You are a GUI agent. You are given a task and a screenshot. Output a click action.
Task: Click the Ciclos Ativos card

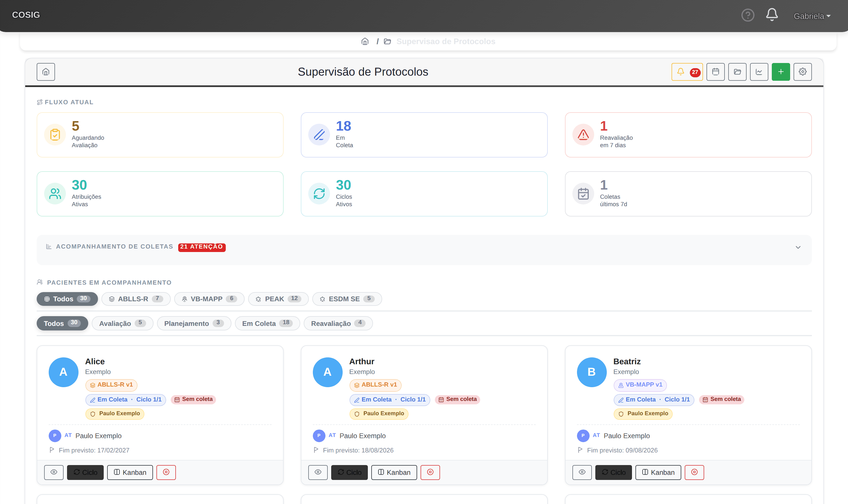coord(424,194)
